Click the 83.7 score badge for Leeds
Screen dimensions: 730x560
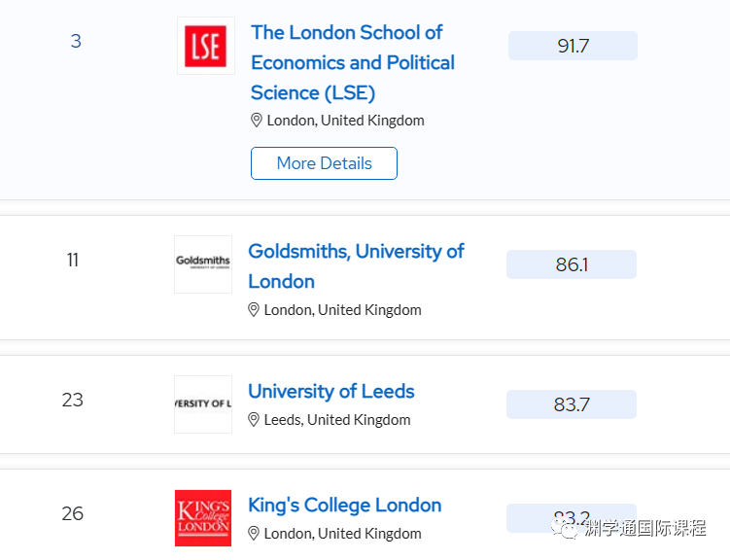(572, 404)
